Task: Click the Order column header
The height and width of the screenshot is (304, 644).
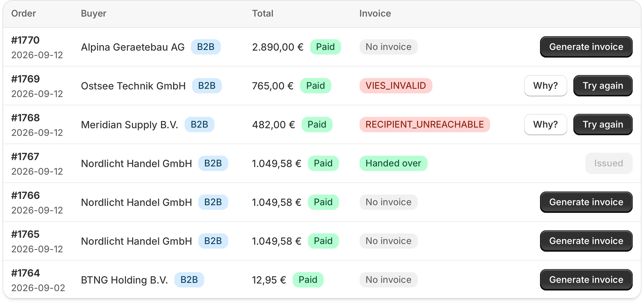Action: 24,13
